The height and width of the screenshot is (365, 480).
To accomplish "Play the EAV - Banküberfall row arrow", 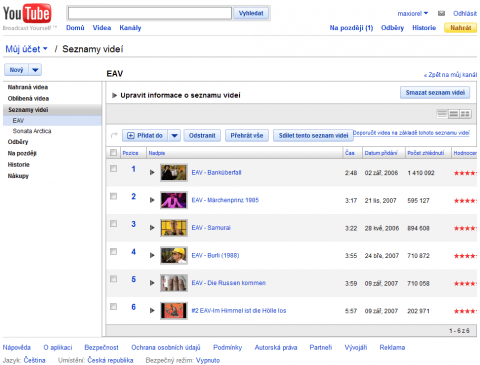I will 152,172.
